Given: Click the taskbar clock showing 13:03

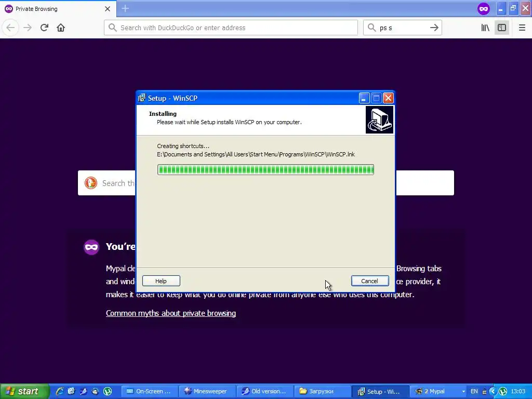Looking at the screenshot, I should (x=518, y=392).
